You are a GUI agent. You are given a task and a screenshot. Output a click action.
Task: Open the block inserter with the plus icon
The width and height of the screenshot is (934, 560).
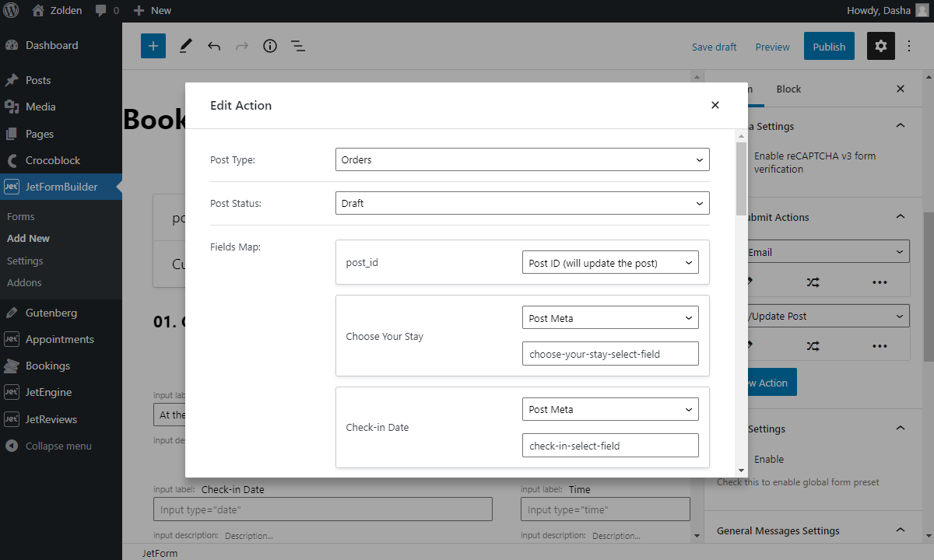click(x=153, y=46)
